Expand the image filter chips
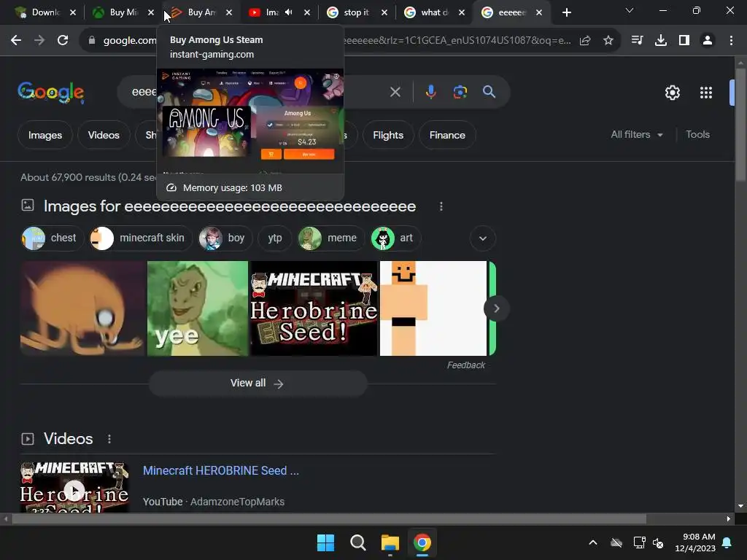This screenshot has height=560, width=747. 483,238
